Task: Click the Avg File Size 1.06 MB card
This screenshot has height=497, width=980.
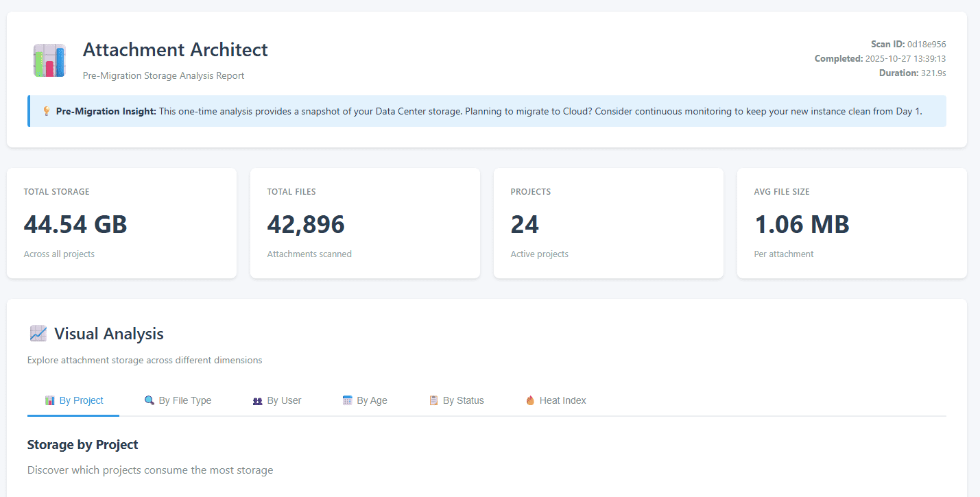Action: pos(852,223)
